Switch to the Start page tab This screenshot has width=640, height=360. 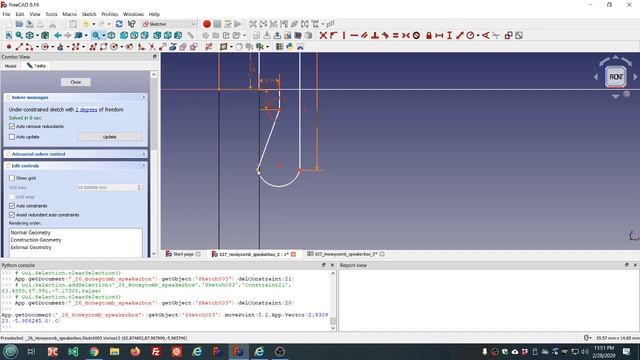(x=183, y=254)
